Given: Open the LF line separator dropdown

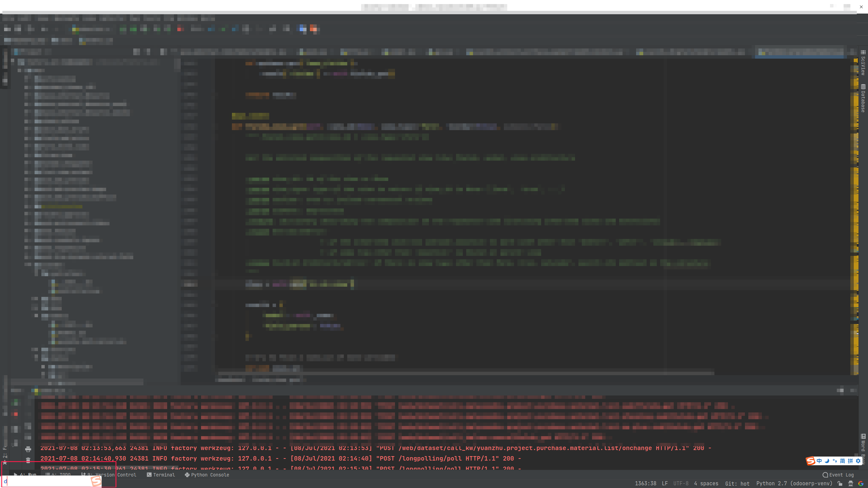Looking at the screenshot, I should click(665, 484).
